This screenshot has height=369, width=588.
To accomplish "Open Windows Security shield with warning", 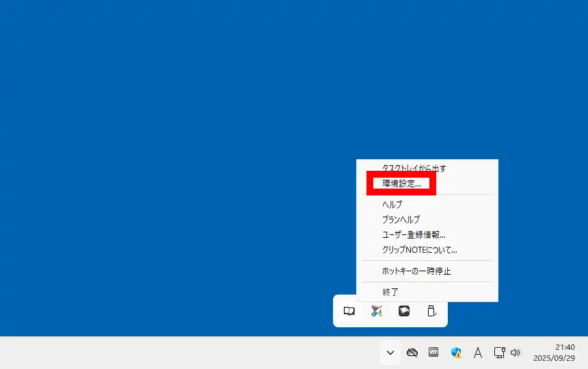I will tap(456, 353).
